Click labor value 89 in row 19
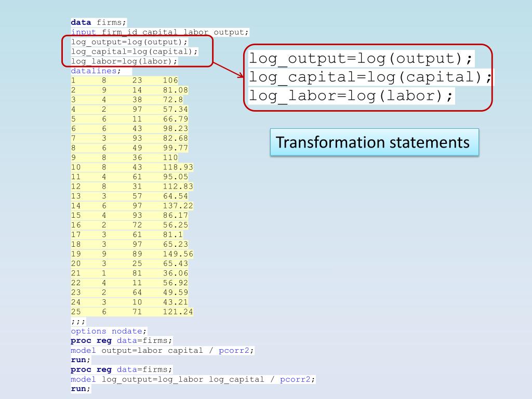 [137, 254]
